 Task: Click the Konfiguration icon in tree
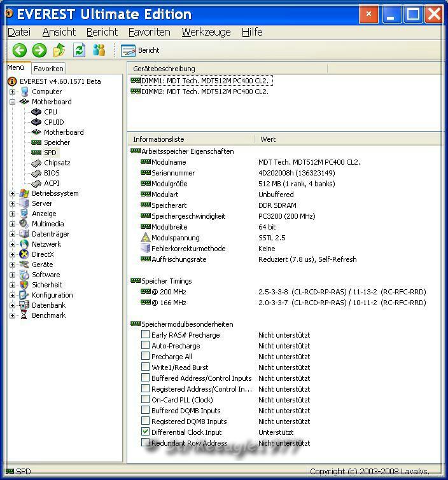(24, 295)
